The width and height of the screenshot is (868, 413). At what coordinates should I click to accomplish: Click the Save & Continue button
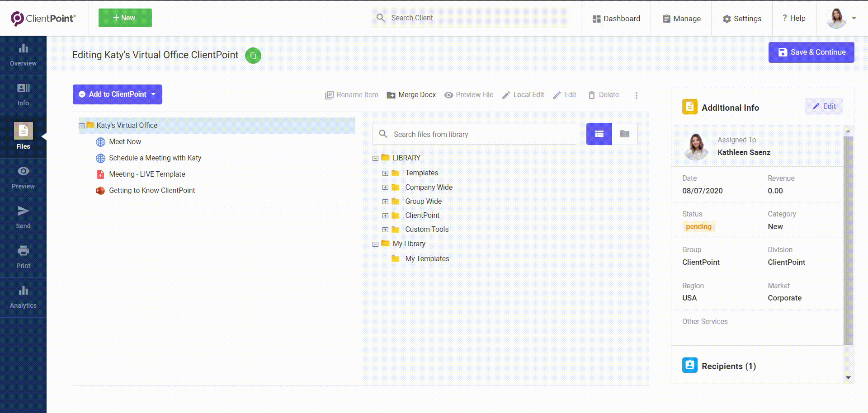pos(811,52)
